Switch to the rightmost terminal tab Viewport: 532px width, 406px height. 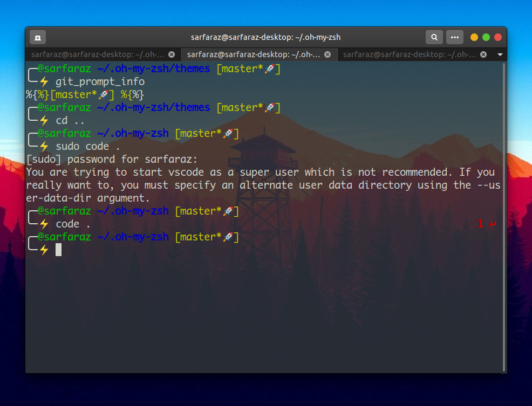pos(410,54)
